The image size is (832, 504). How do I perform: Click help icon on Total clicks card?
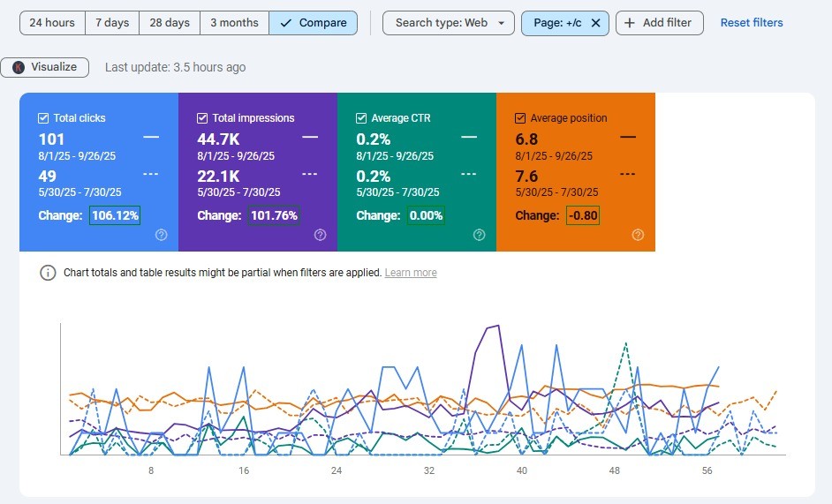click(x=162, y=235)
